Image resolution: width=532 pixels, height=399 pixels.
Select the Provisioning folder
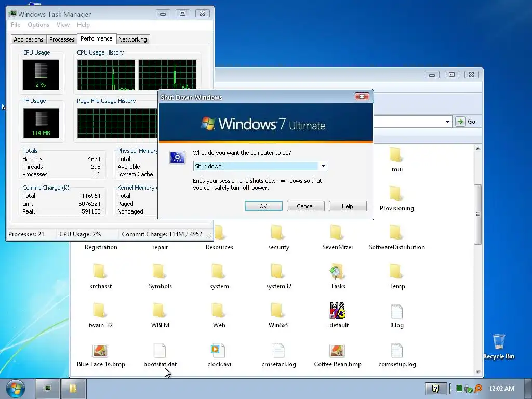coord(396,198)
